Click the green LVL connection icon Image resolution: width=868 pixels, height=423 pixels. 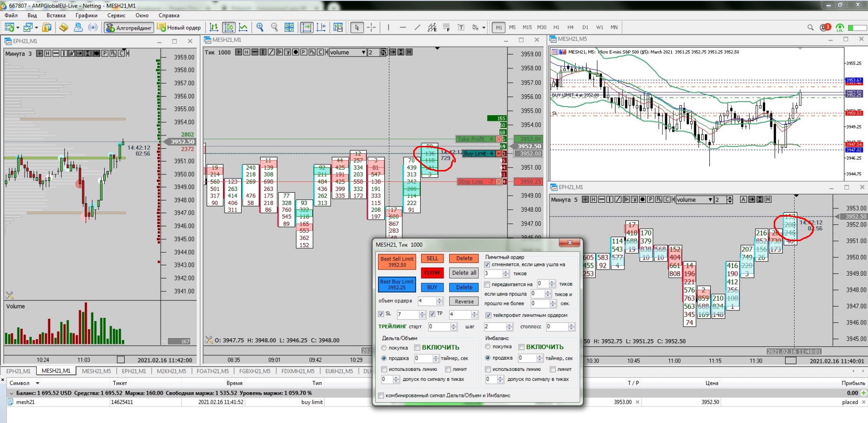point(840,27)
